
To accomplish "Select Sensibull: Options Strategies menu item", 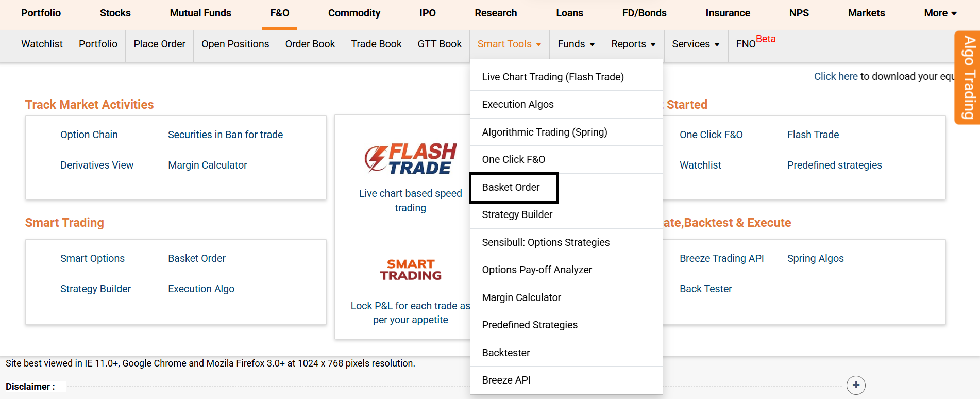I will point(545,242).
